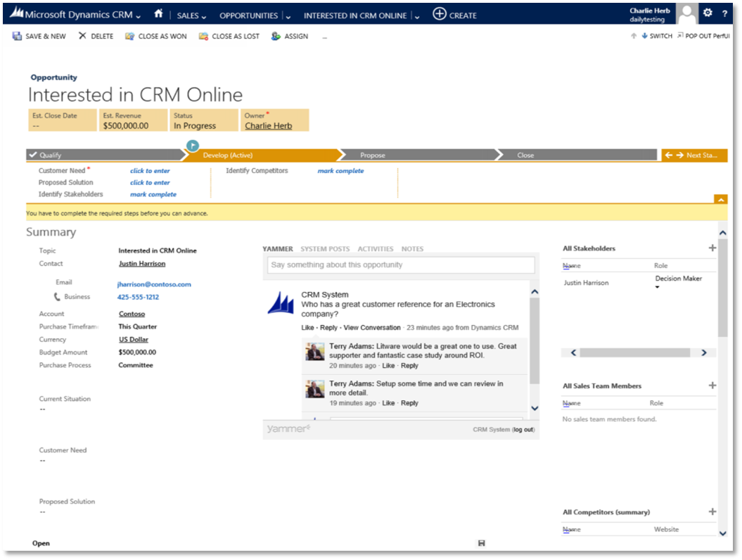Go to the CRM home icon
742x560 pixels.
[158, 14]
